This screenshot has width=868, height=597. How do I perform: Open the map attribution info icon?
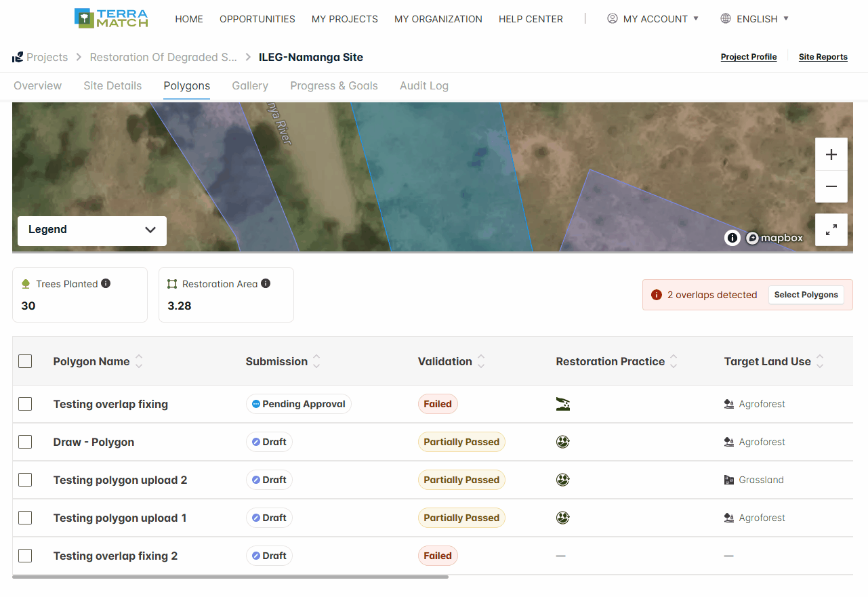tap(732, 238)
